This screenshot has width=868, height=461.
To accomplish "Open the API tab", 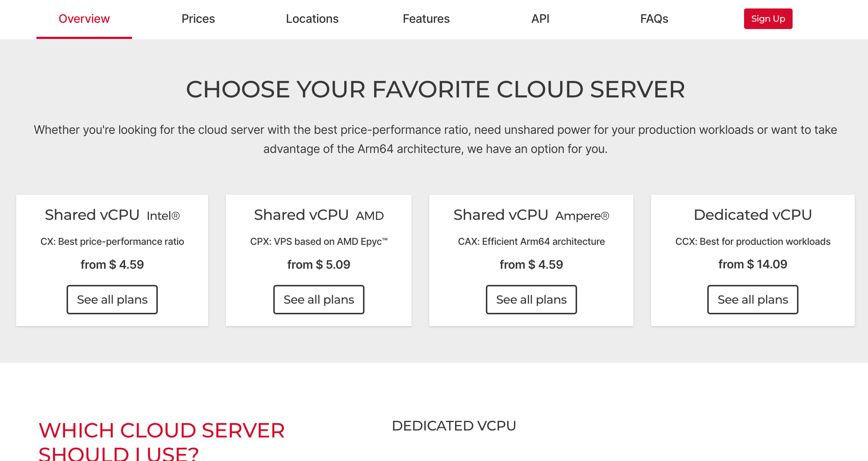I will point(540,19).
